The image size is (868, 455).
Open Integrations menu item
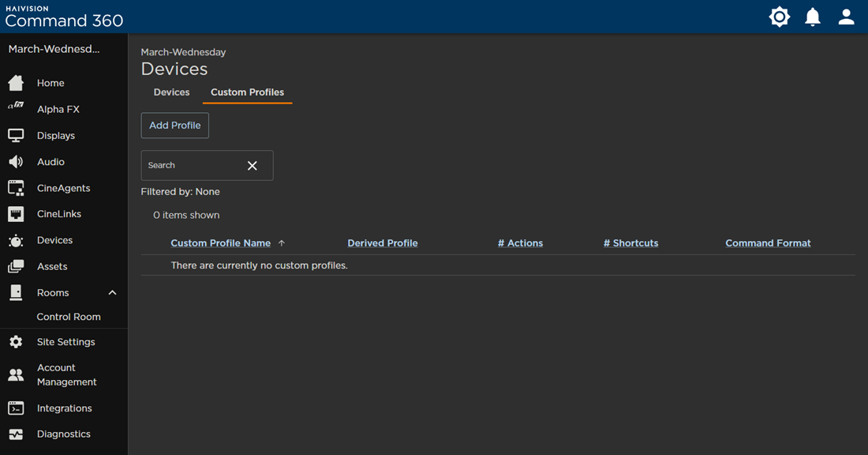pyautogui.click(x=64, y=408)
